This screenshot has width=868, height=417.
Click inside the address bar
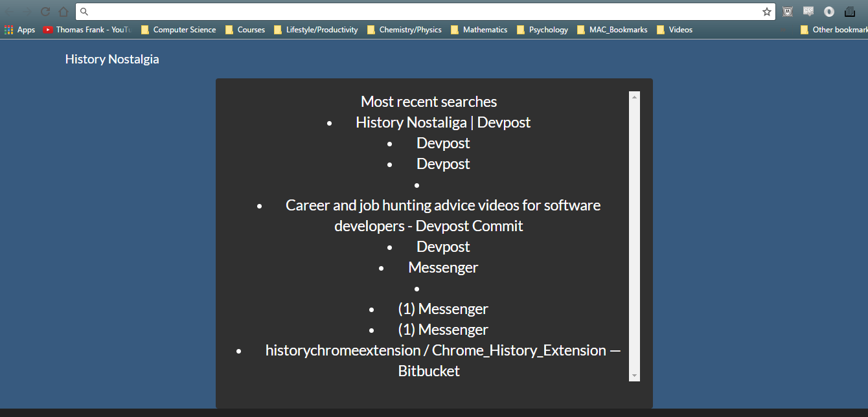pos(425,12)
